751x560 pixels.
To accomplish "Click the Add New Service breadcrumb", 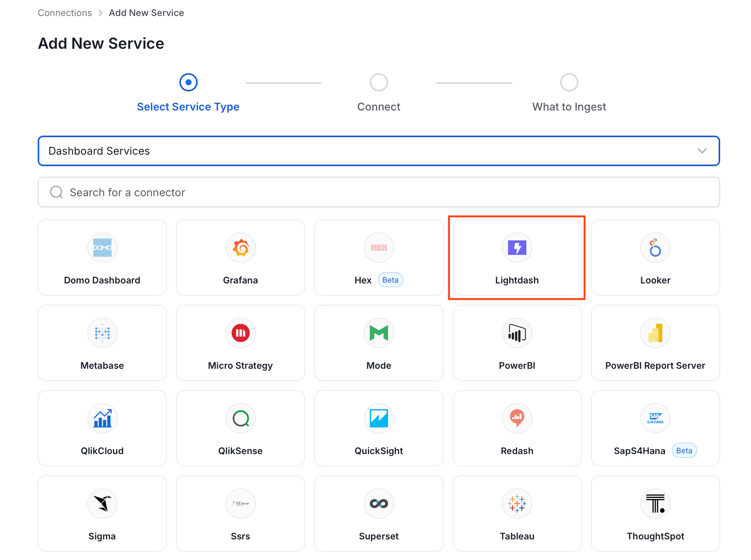I will (x=147, y=13).
